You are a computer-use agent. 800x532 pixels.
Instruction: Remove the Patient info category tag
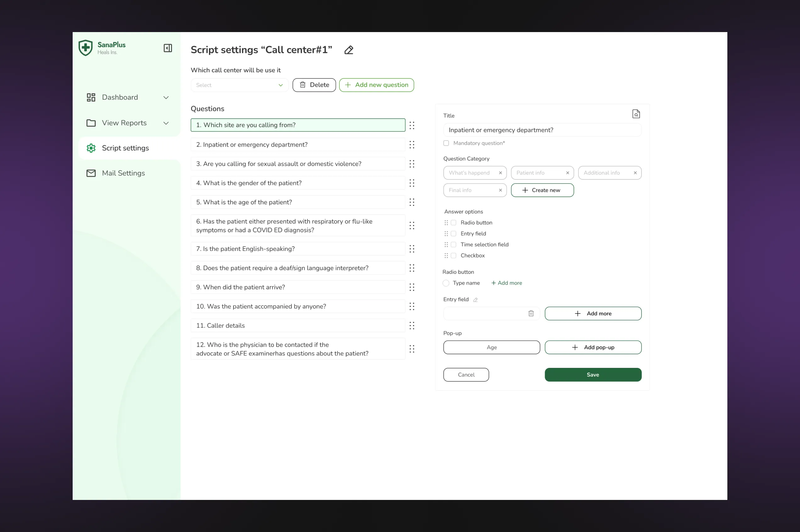pyautogui.click(x=567, y=173)
